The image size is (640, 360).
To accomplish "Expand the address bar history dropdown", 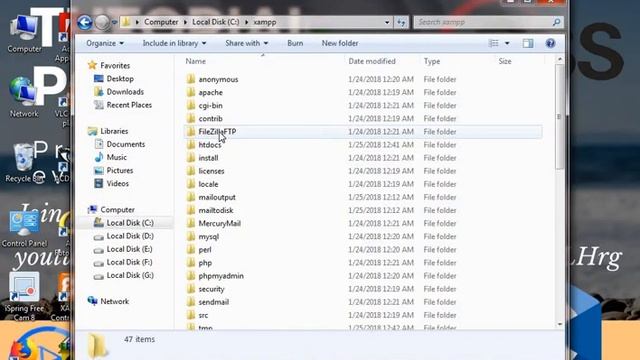I will coord(387,22).
